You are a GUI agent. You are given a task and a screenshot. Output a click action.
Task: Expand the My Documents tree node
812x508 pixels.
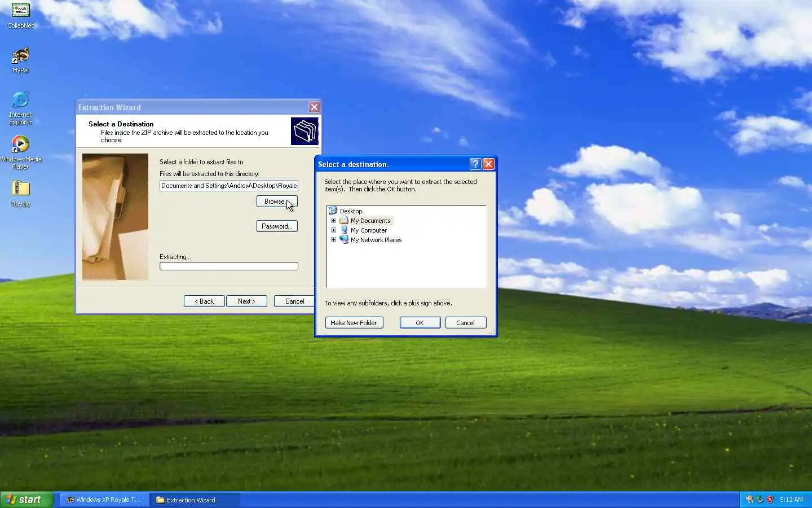pos(333,221)
